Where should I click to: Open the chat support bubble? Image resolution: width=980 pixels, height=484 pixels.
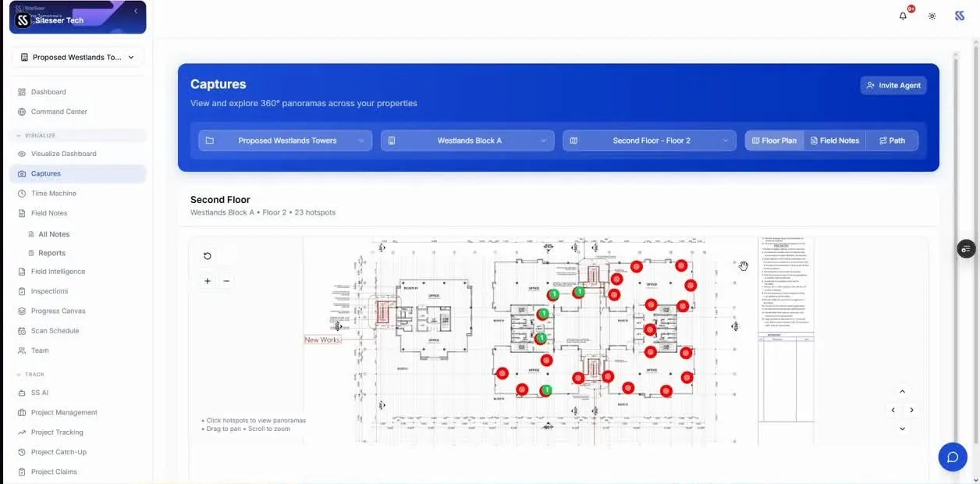pyautogui.click(x=953, y=457)
